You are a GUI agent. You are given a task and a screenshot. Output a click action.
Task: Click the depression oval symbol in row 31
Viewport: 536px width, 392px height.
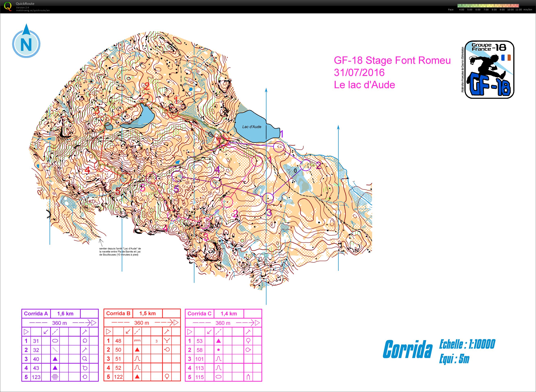pos(55,341)
